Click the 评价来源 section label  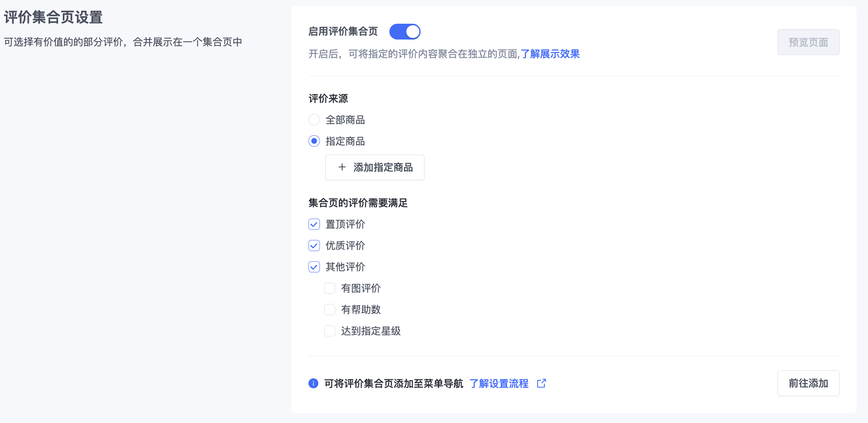[328, 98]
